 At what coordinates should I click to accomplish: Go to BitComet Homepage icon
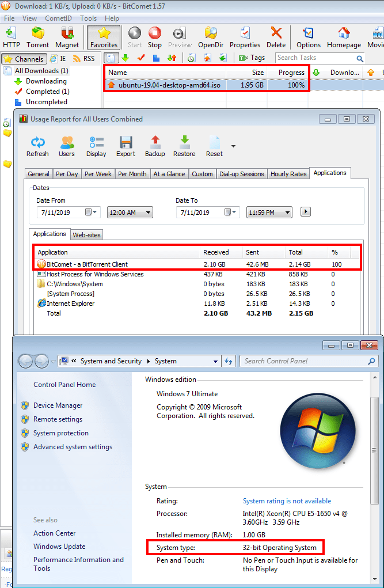pyautogui.click(x=344, y=37)
